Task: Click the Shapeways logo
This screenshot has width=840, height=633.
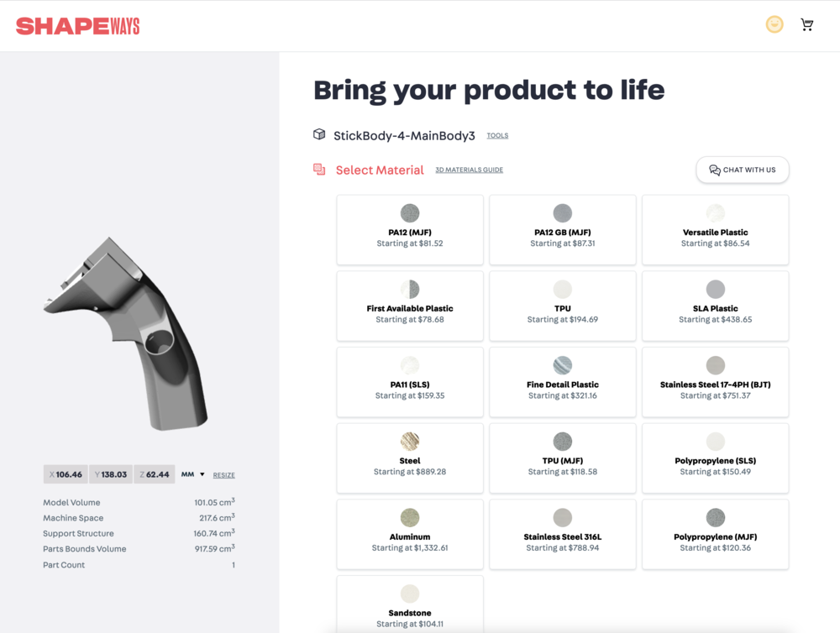Action: tap(77, 26)
